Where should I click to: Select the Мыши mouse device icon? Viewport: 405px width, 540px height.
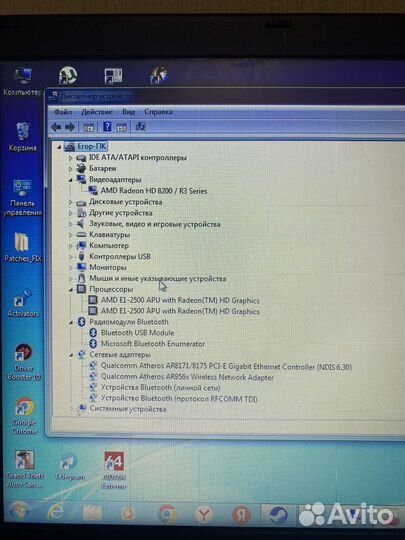point(81,278)
